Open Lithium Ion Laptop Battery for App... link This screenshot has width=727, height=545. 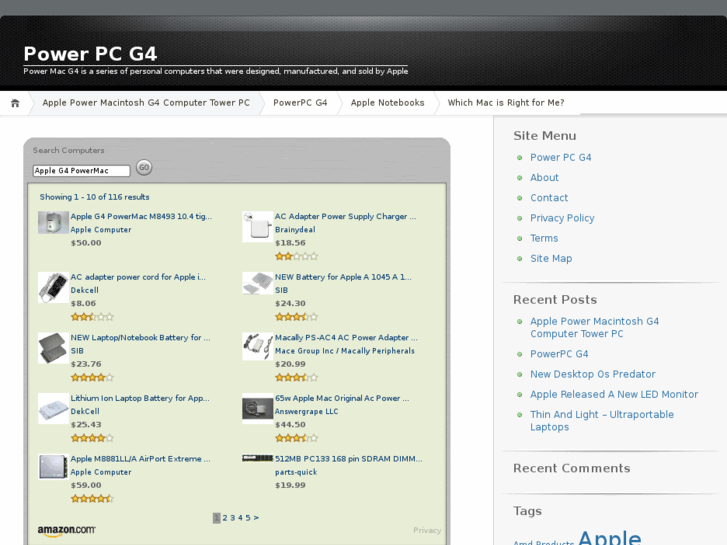click(x=140, y=398)
